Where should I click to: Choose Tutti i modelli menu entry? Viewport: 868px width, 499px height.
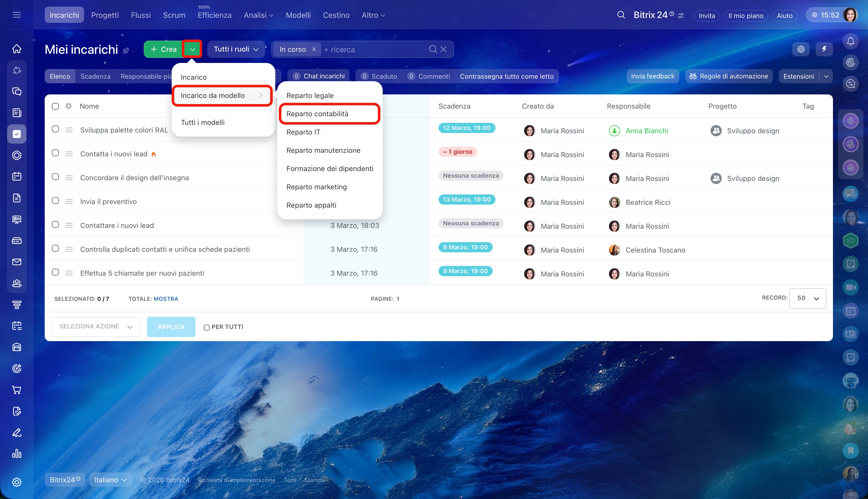point(203,122)
